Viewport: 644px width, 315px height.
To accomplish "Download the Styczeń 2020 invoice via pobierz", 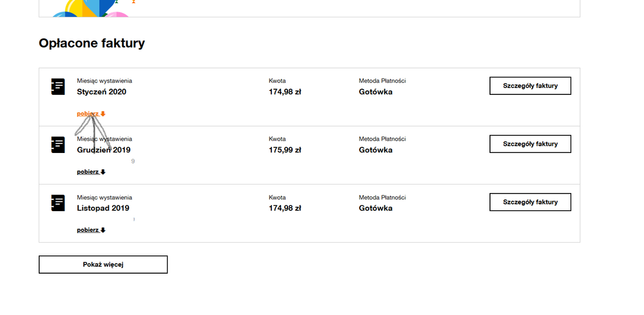I will click(88, 114).
